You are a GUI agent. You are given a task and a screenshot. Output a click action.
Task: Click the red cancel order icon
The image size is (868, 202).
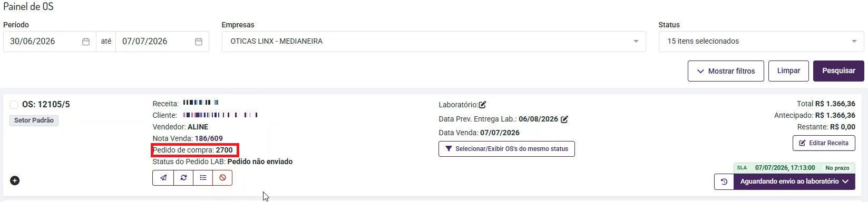point(222,178)
